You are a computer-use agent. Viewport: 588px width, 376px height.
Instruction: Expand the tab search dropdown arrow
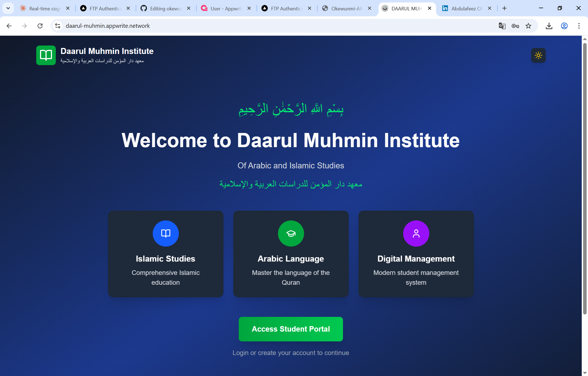point(8,8)
